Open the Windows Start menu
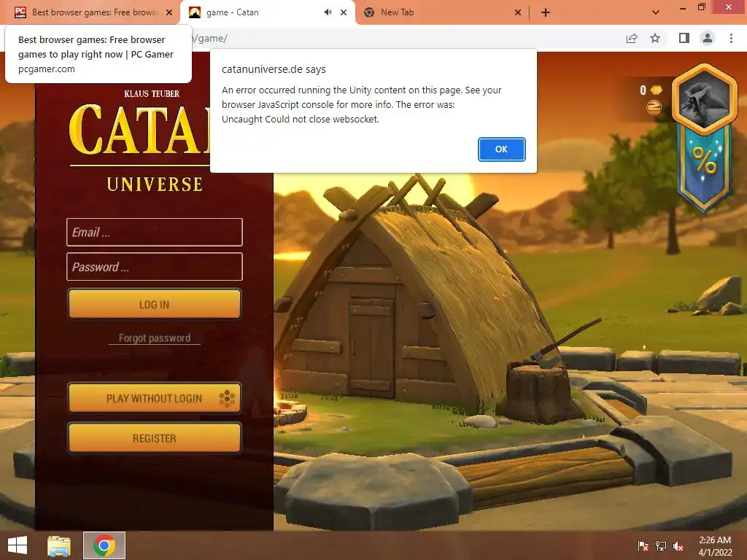The width and height of the screenshot is (747, 560). pos(18,545)
